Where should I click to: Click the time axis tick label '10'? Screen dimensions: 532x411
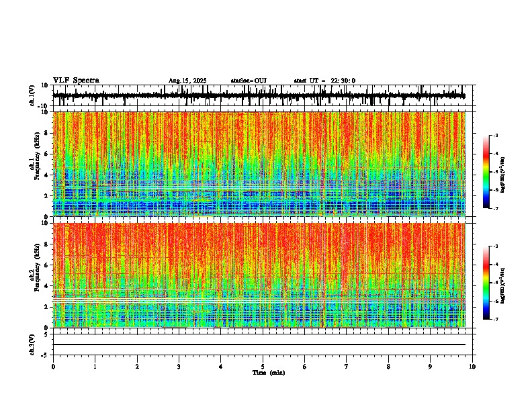pos(472,367)
